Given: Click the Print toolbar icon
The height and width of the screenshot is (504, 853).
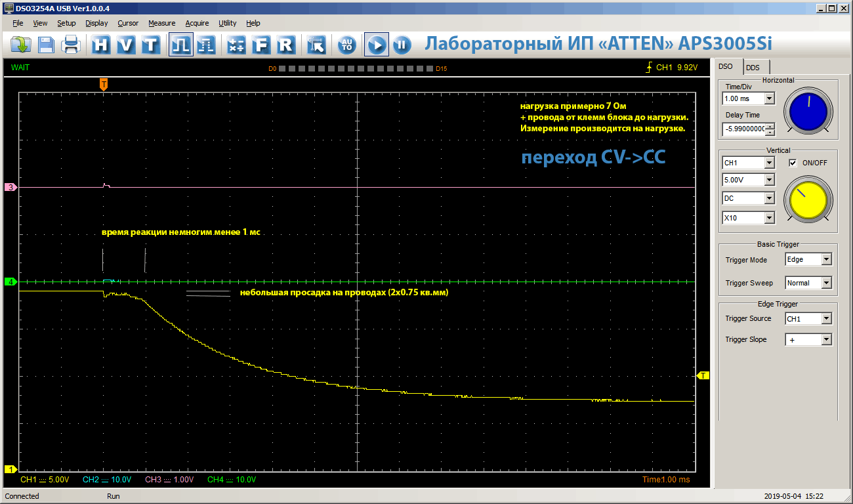Looking at the screenshot, I should click(x=71, y=45).
